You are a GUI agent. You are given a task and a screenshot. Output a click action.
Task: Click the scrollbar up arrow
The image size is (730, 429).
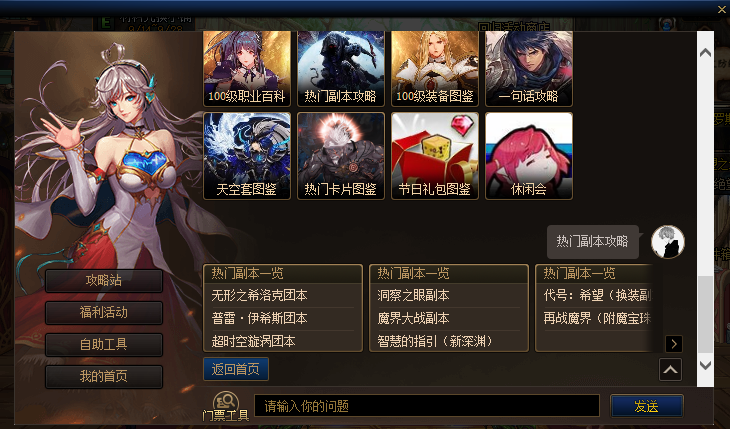[x=705, y=53]
